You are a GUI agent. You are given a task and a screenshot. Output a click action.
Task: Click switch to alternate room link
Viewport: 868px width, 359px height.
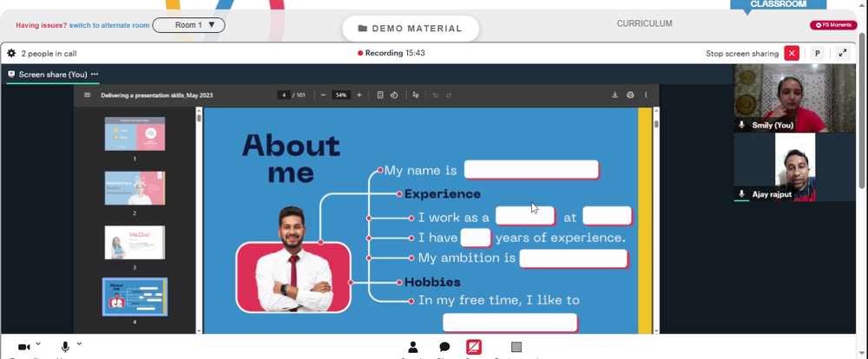[x=109, y=25]
